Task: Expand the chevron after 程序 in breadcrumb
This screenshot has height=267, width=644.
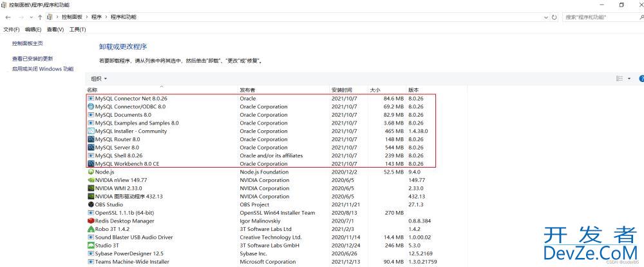Action: click(106, 17)
